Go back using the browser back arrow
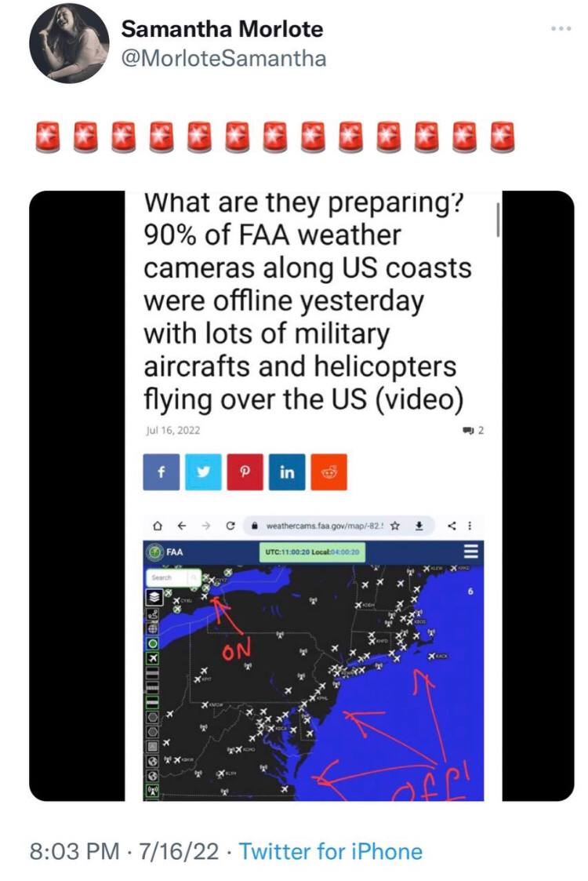588x881 pixels. (x=181, y=526)
